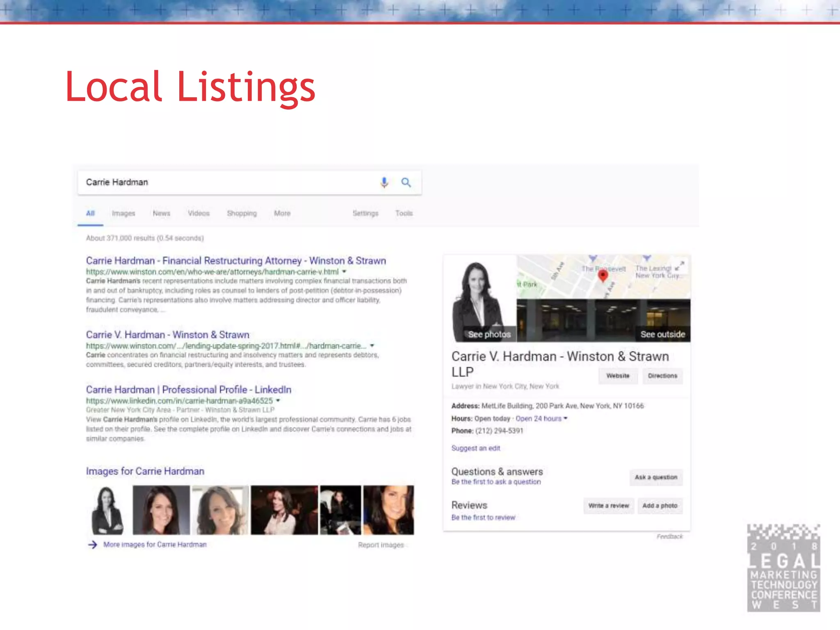840x630 pixels.
Task: Select the fourth image result thumbnail
Action: coord(284,510)
